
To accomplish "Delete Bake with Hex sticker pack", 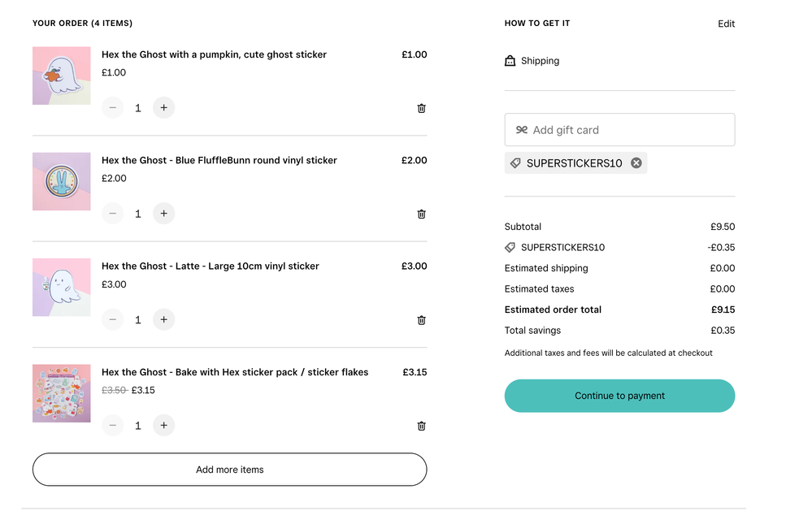I will (421, 426).
